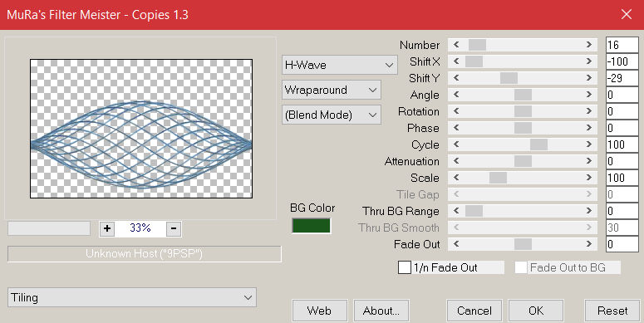This screenshot has height=323, width=644.
Task: Open the About dialog
Action: (381, 311)
